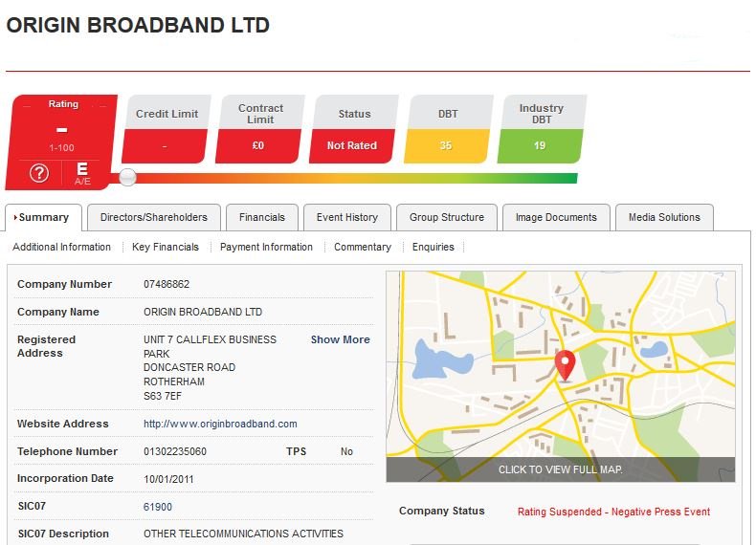Click the Status 'Not Rated' tile
756x545 pixels.
point(353,129)
